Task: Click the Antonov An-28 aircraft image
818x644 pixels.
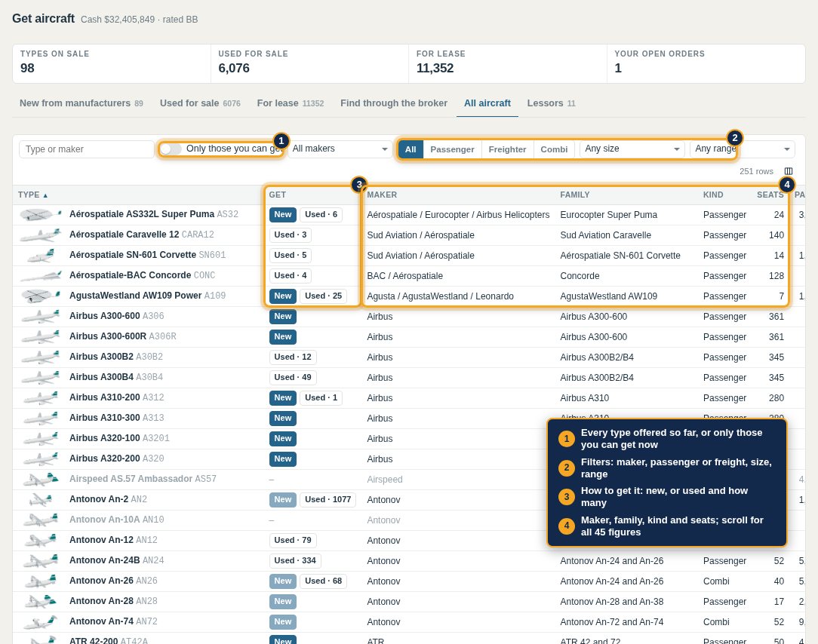Action: point(40,601)
